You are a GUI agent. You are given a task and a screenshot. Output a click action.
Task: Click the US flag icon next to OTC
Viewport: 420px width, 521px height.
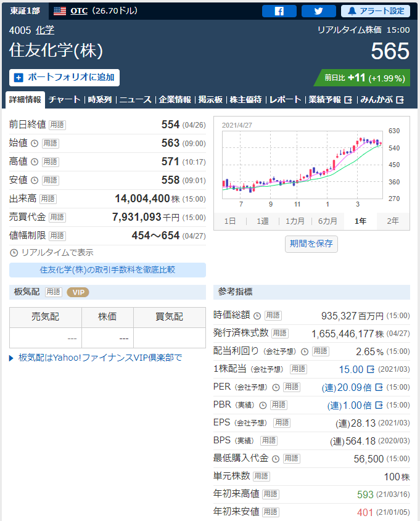[60, 11]
